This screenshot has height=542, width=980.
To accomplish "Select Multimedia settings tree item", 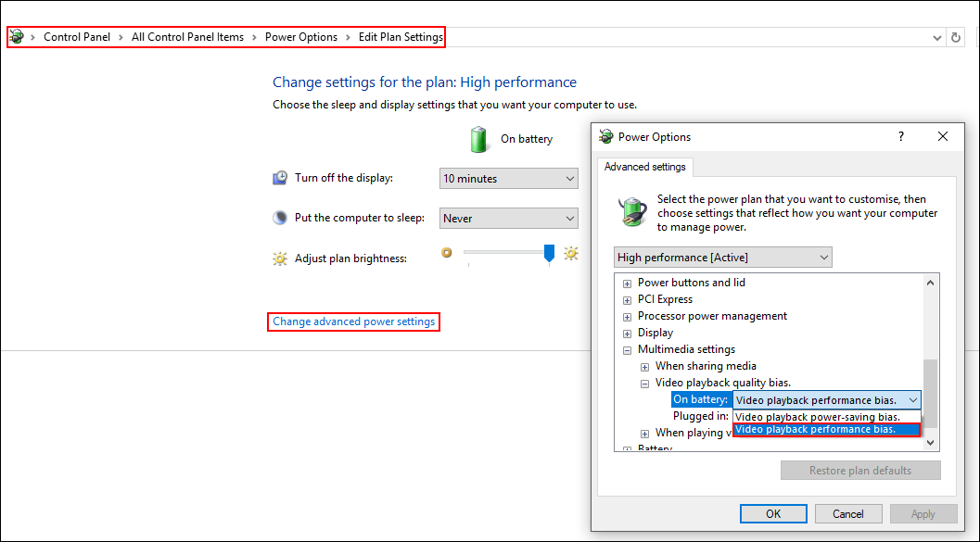I will click(686, 349).
